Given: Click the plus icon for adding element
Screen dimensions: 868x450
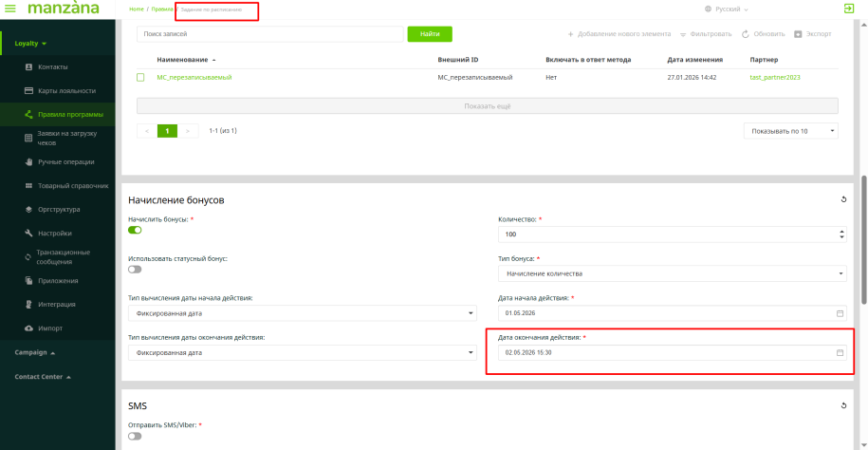Looking at the screenshot, I should (571, 34).
